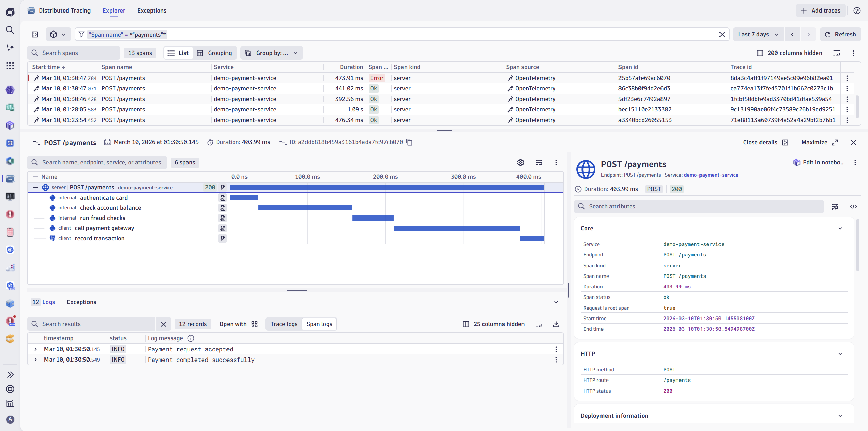Open Distributed Tracing home
Image resolution: width=868 pixels, height=431 pixels.
coord(59,11)
